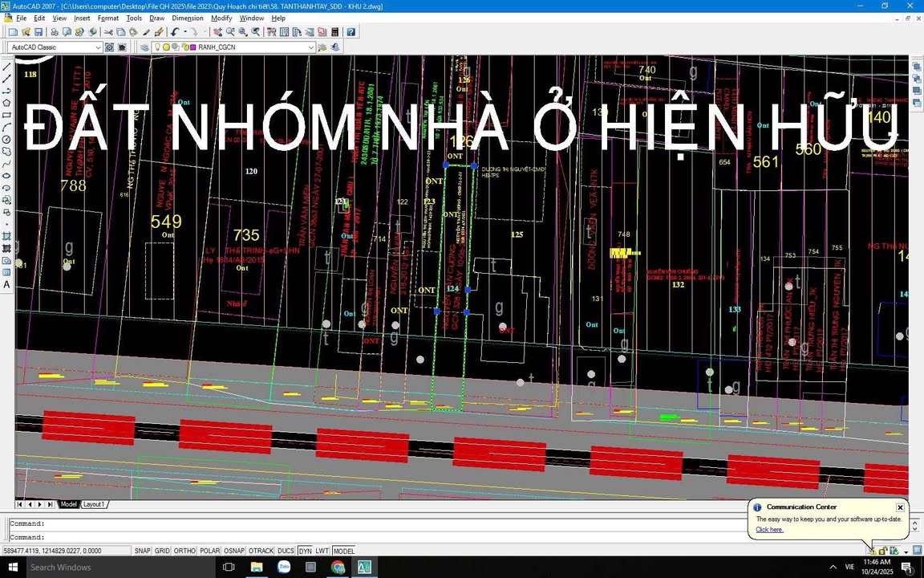Activate the Copy to Clipboard icon
The height and width of the screenshot is (578, 924).
120,31
